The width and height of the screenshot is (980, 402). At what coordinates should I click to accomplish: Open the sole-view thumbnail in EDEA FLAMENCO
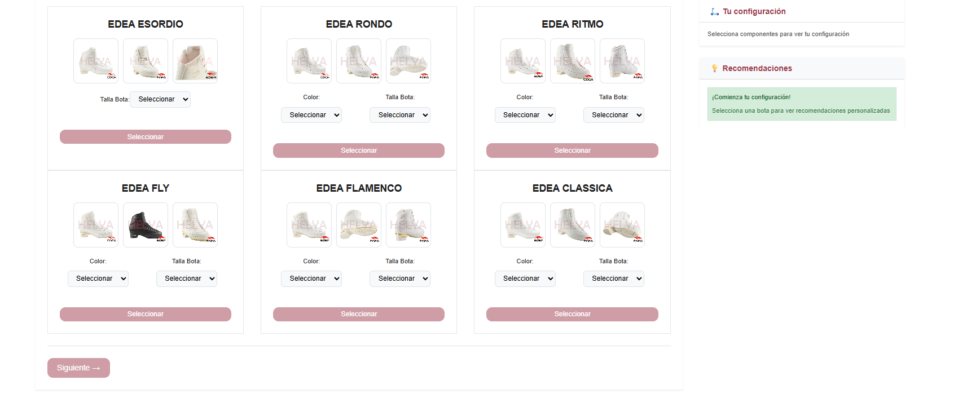[358, 225]
